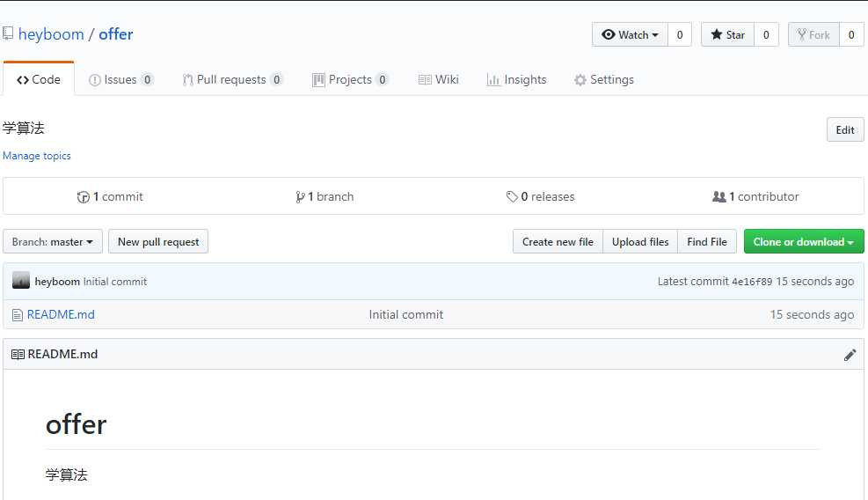Image resolution: width=868 pixels, height=500 pixels.
Task: Open the Wiki tab
Action: (439, 79)
